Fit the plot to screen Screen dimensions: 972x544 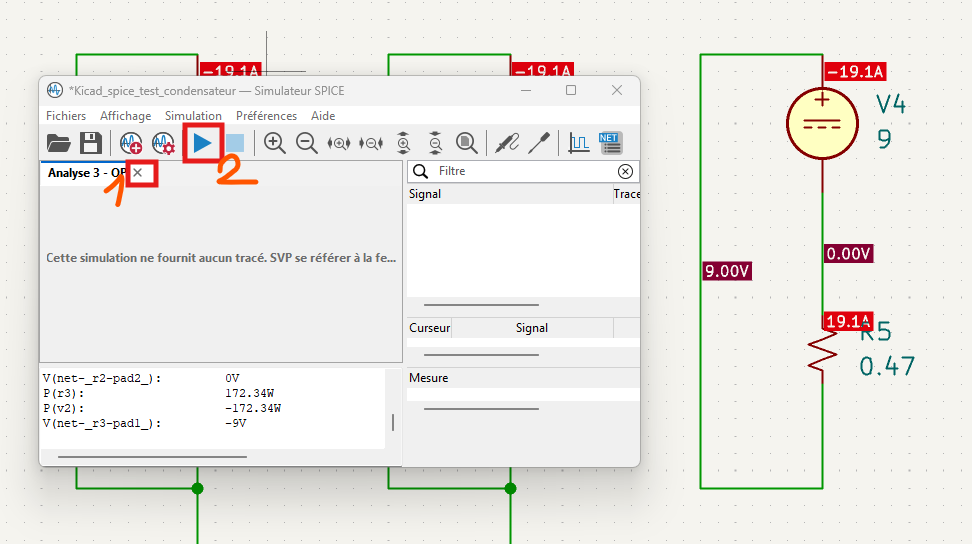click(x=467, y=143)
